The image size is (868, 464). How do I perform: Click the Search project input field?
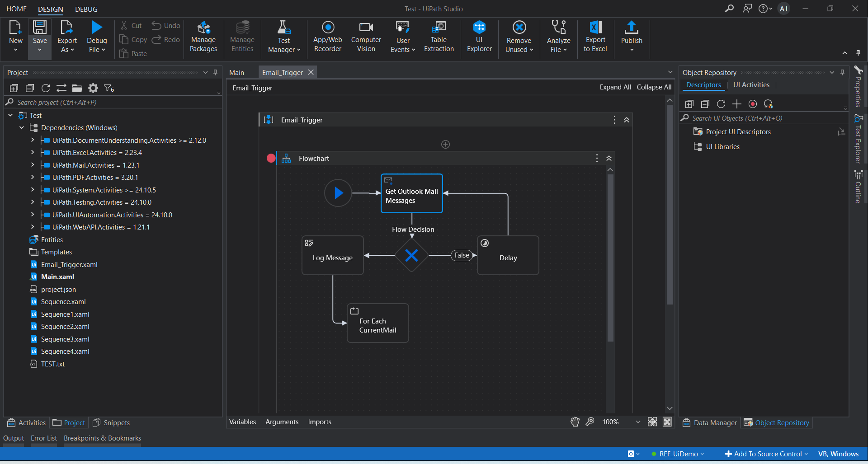(113, 103)
